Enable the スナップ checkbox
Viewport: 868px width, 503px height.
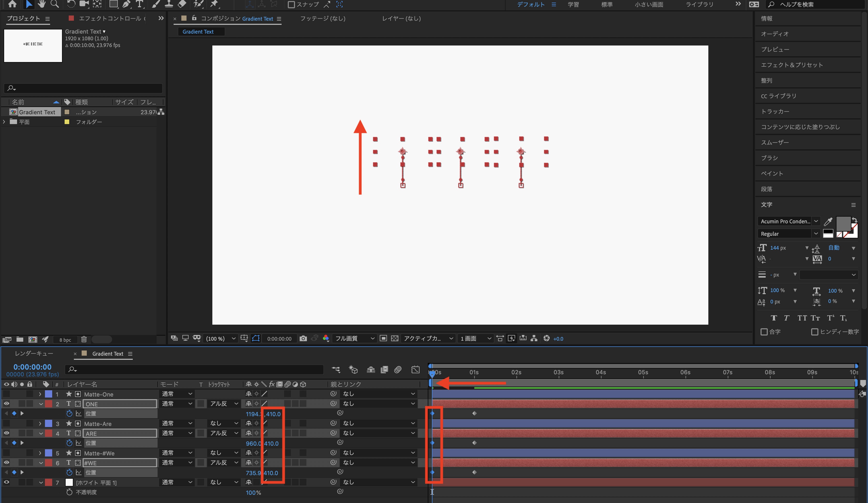(291, 4)
